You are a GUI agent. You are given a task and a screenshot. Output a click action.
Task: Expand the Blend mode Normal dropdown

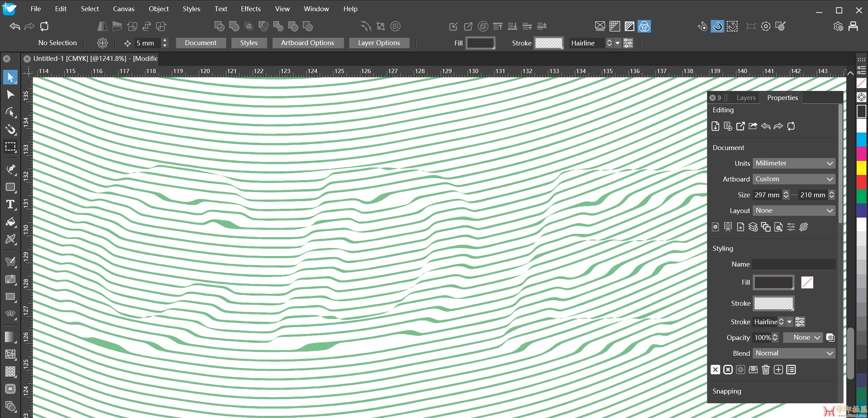(793, 353)
